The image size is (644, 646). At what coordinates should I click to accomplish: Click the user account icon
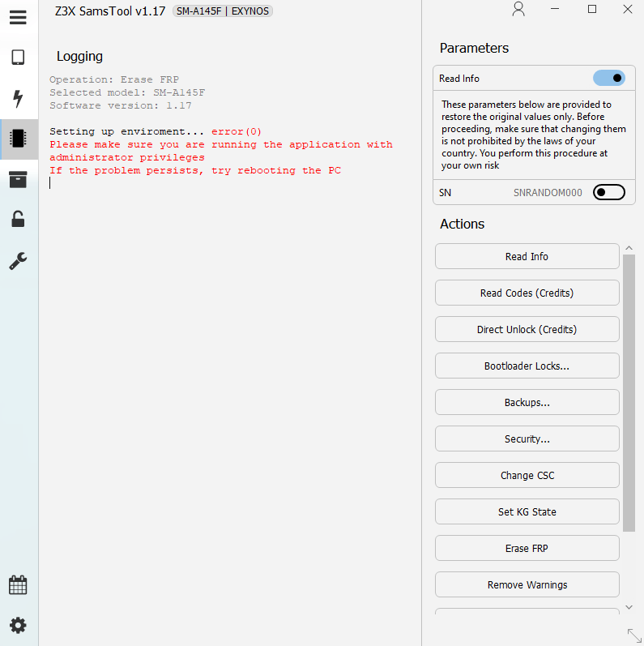click(518, 10)
